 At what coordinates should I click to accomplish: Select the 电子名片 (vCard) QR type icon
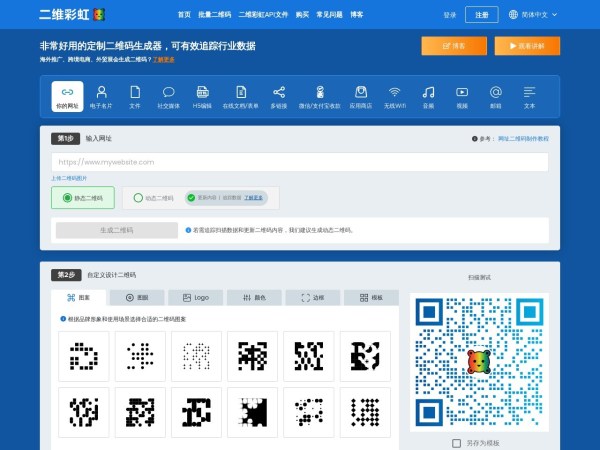click(101, 96)
